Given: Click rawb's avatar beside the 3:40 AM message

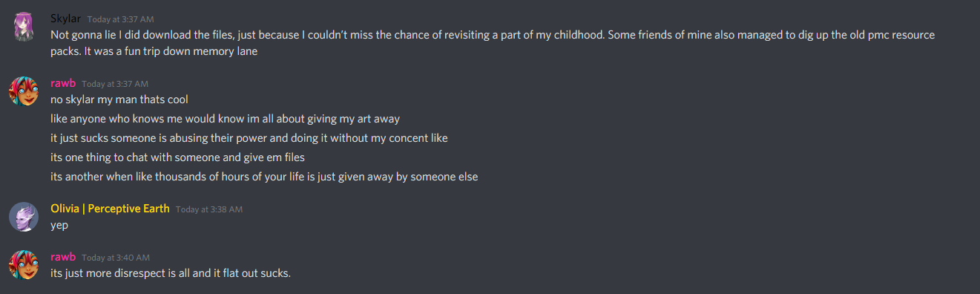Looking at the screenshot, I should click(x=24, y=264).
